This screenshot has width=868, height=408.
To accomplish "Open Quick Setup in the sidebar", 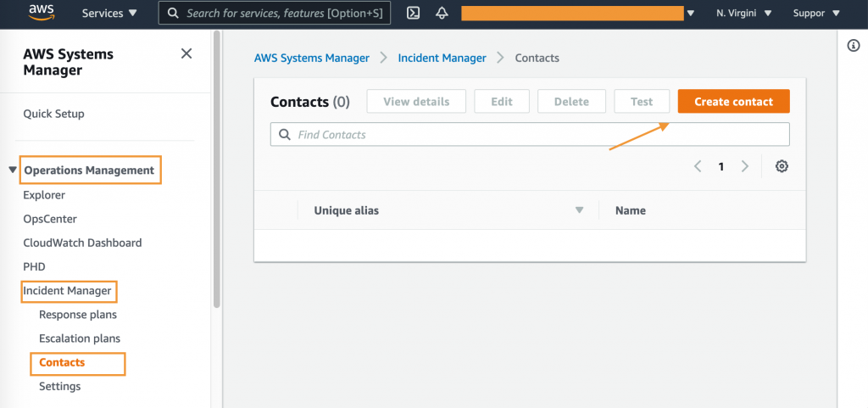I will pos(53,114).
